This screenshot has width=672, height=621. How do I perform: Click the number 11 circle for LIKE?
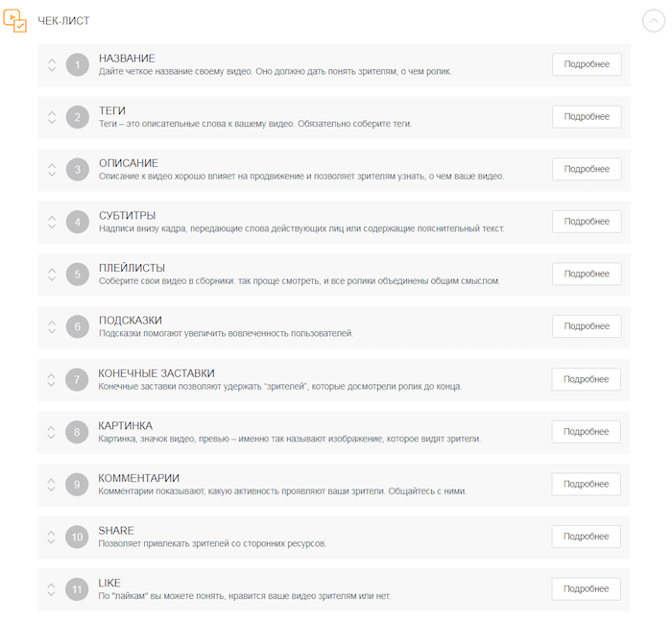coord(78,589)
